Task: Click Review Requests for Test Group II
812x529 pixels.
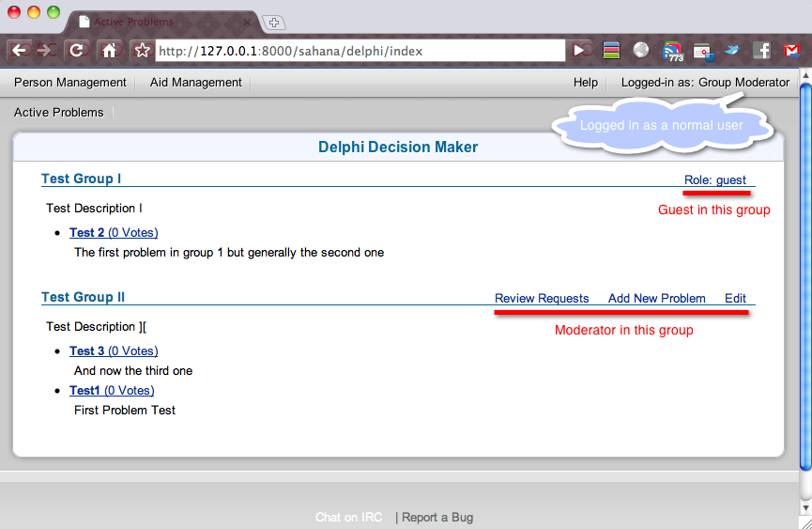Action: 542,299
